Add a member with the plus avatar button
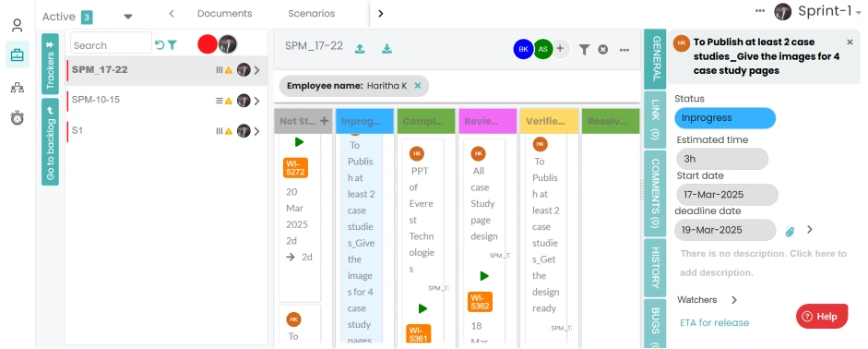Image resolution: width=868 pixels, height=349 pixels. point(560,49)
